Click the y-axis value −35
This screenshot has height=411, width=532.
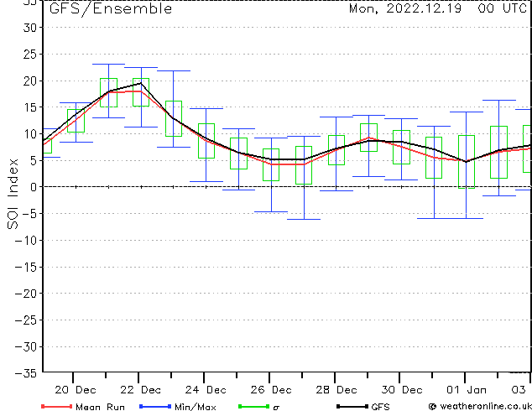pos(26,373)
